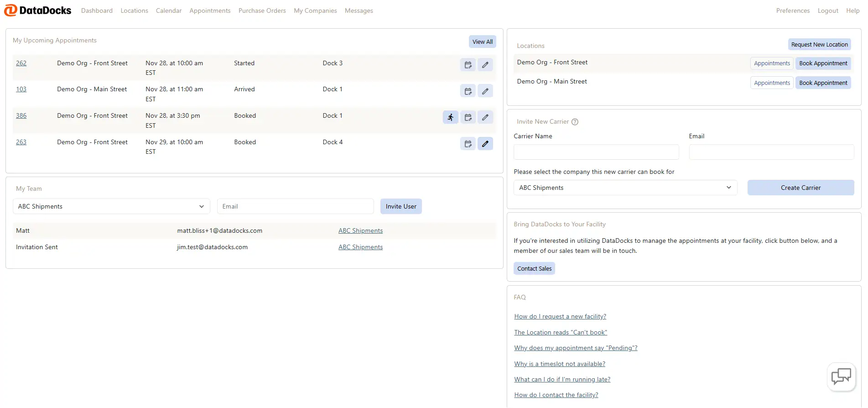
Task: Expand the My Team company dropdown
Action: tap(111, 206)
